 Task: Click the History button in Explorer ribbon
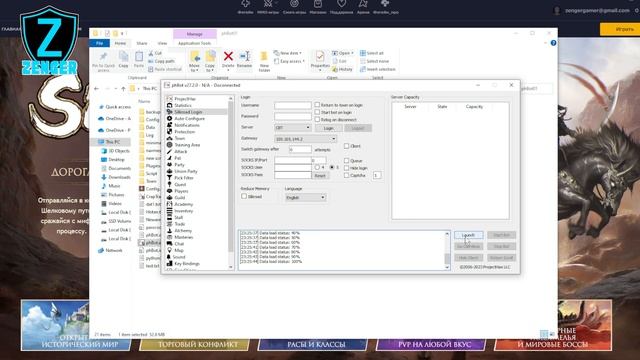click(342, 69)
